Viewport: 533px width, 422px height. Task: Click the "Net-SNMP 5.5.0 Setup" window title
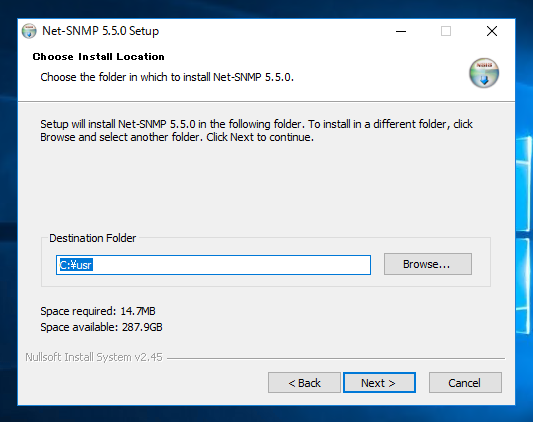[100, 31]
